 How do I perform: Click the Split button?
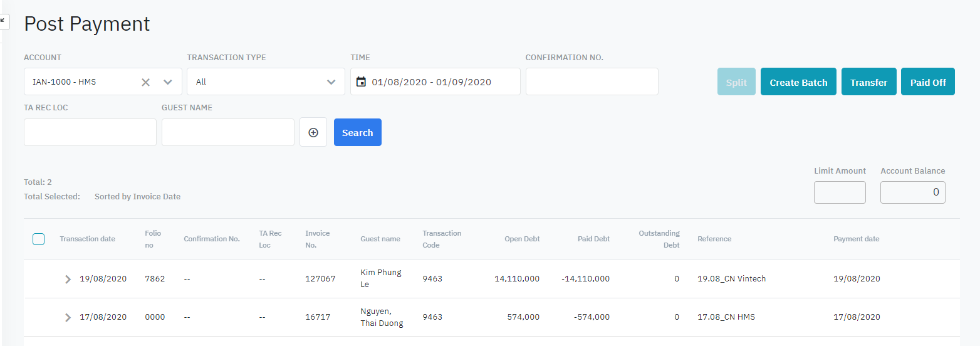tap(736, 82)
